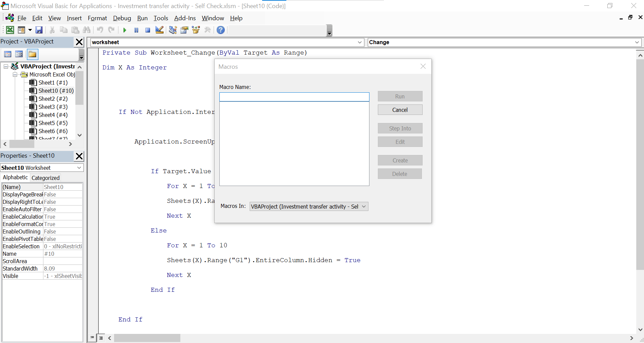
Task: Click the View Code icon in Project pane
Action: [8, 54]
